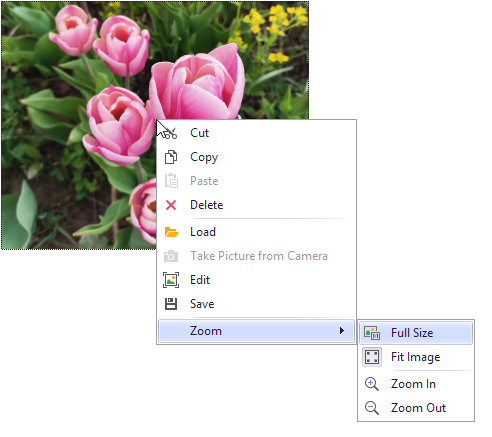Click the scissors Cut icon
The height and width of the screenshot is (437, 492).
tap(171, 133)
